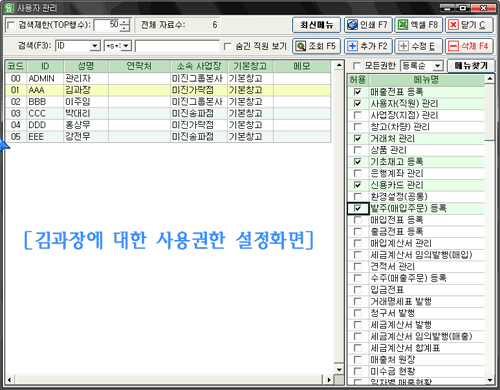
Task: Click the magnifier icon on the 조회 F5 button
Action: pyautogui.click(x=301, y=46)
